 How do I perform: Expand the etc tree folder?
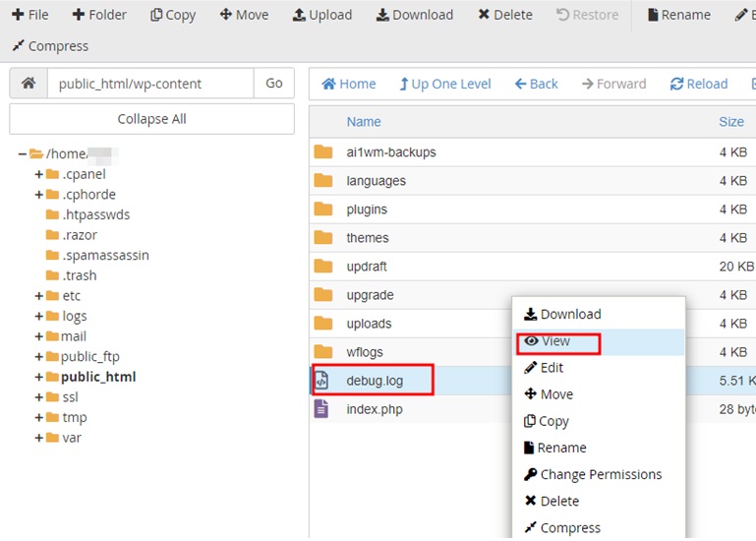39,296
